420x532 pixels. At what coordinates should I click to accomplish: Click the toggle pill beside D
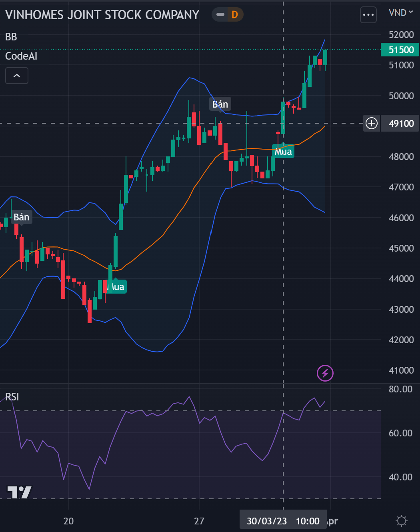click(220, 15)
